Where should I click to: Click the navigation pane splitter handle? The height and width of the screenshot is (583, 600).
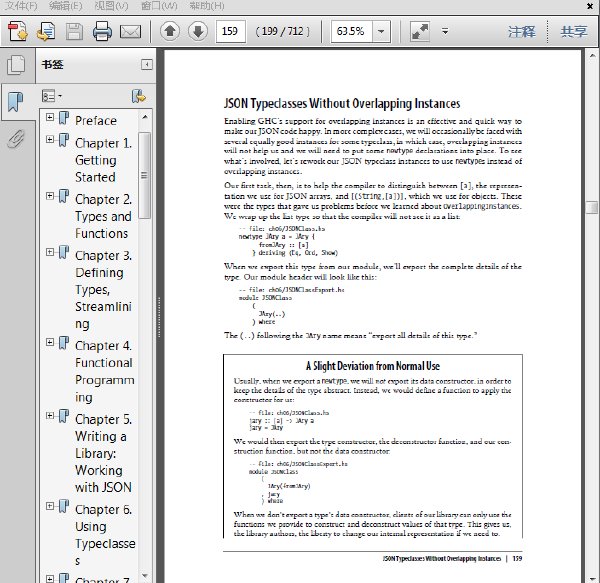(x=159, y=317)
